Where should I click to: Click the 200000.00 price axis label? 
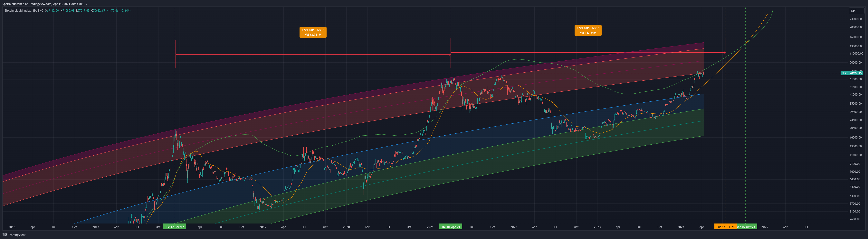pyautogui.click(x=856, y=27)
